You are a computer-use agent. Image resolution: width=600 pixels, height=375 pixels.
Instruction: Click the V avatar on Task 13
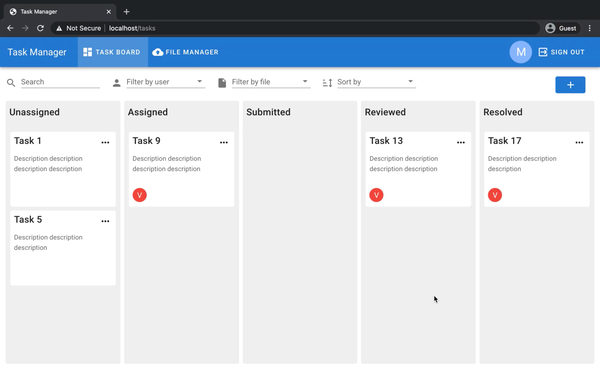[377, 195]
